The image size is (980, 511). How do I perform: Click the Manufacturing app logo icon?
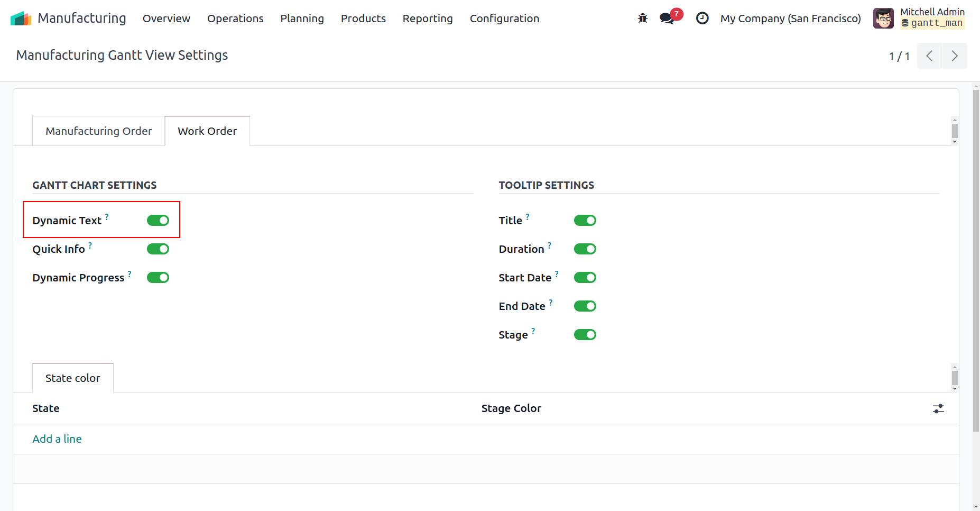click(x=21, y=19)
